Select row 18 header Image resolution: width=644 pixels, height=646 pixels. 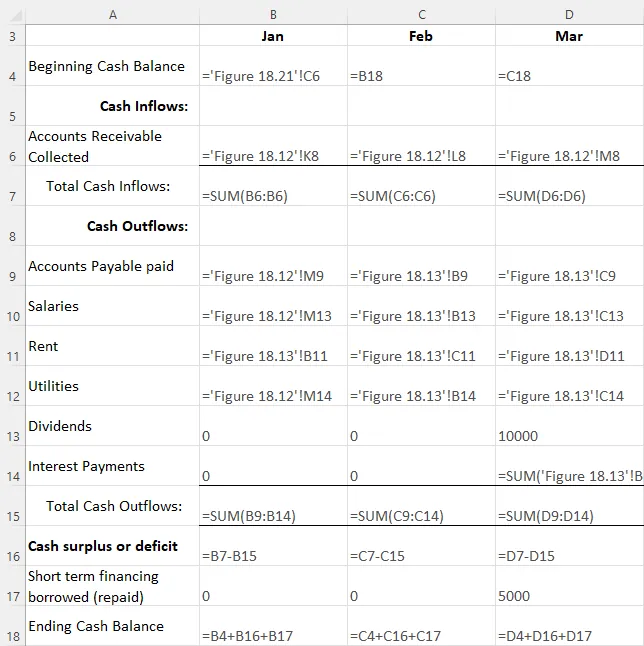tap(12, 636)
